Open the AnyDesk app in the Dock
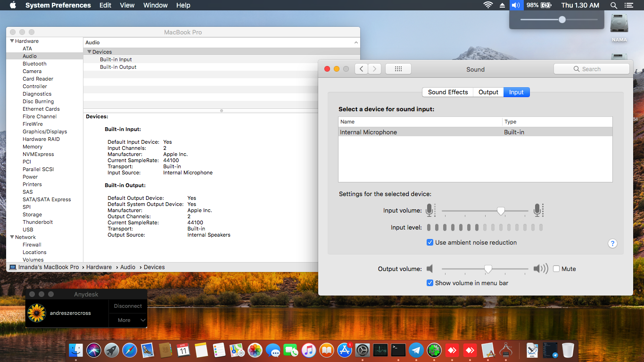The width and height of the screenshot is (644, 362). tap(452, 350)
